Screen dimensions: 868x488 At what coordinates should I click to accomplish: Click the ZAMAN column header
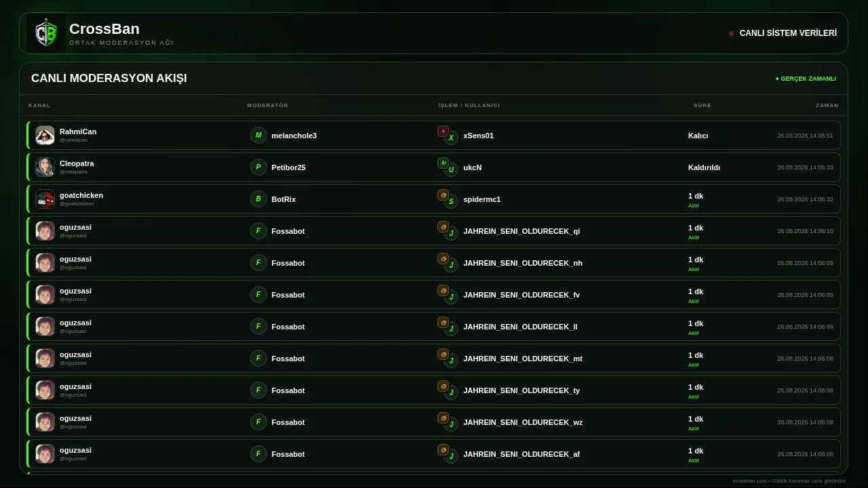[827, 105]
